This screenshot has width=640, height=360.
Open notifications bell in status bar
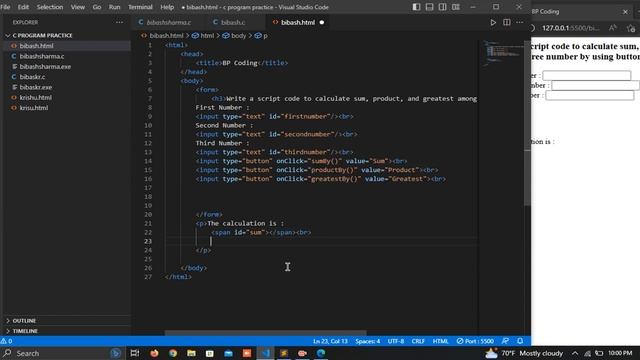(x=520, y=341)
